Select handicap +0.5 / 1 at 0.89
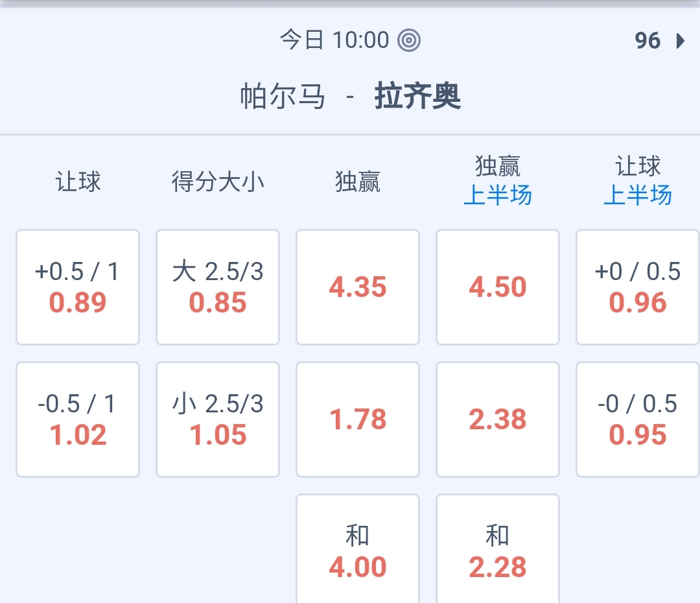 pos(78,287)
